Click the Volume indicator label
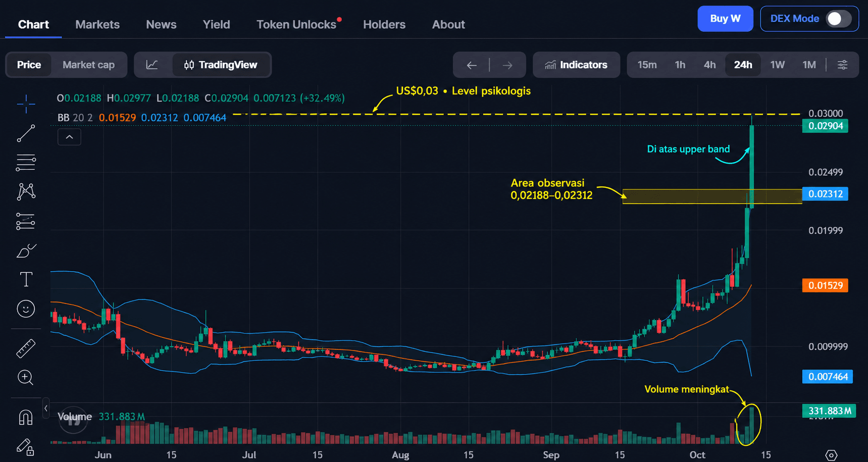Screen dimensions: 868x462 pos(75,417)
